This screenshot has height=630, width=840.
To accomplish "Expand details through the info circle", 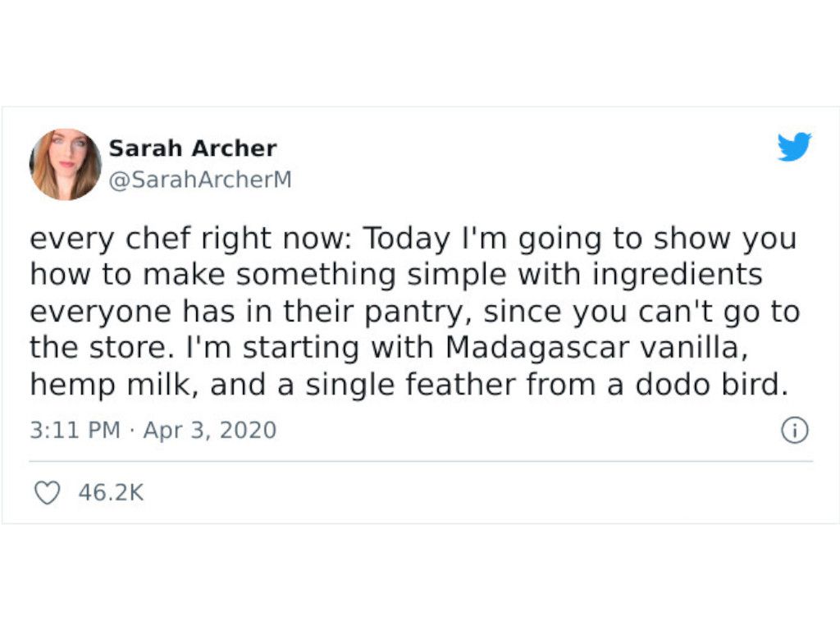I will pyautogui.click(x=794, y=429).
